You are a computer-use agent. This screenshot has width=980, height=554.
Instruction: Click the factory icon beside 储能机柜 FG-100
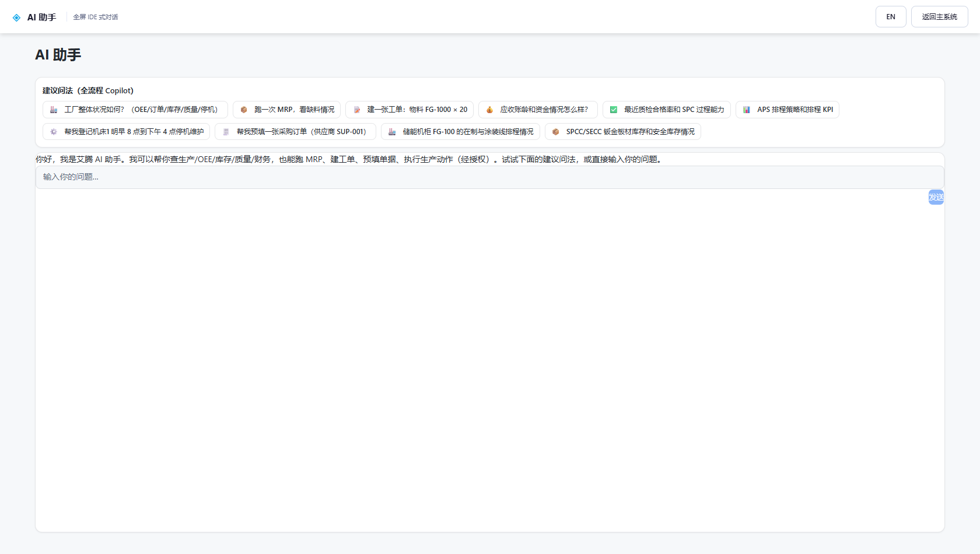[392, 132]
